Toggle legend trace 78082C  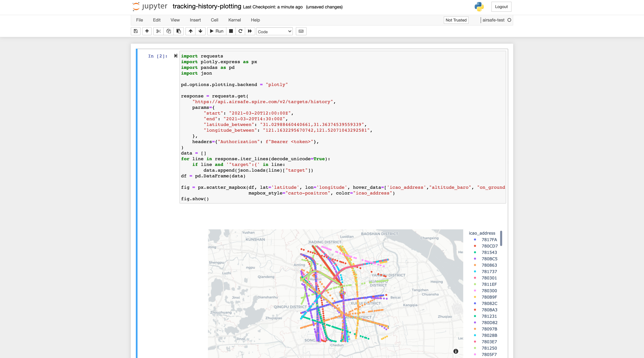click(x=486, y=303)
